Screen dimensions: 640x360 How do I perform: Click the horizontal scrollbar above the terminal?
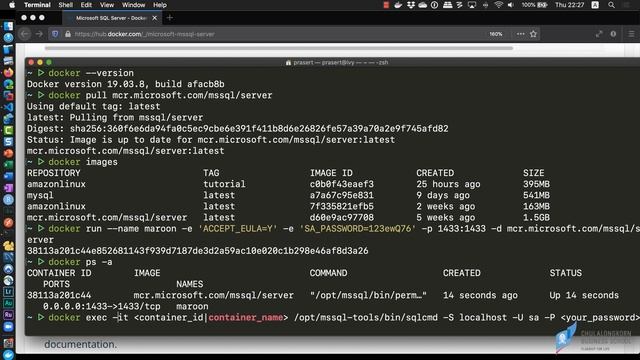[x=279, y=48]
